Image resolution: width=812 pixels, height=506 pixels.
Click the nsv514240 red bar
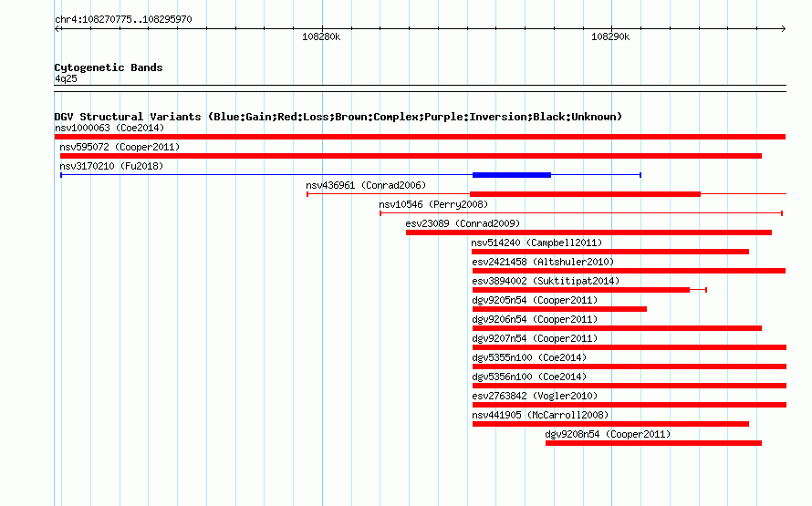tap(610, 252)
